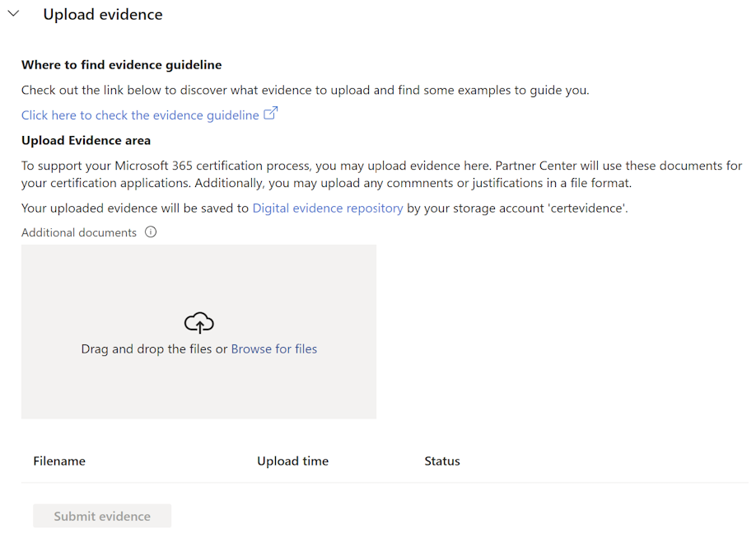Viewport: 756px width, 538px height.
Task: Click the Status column header
Action: click(442, 461)
